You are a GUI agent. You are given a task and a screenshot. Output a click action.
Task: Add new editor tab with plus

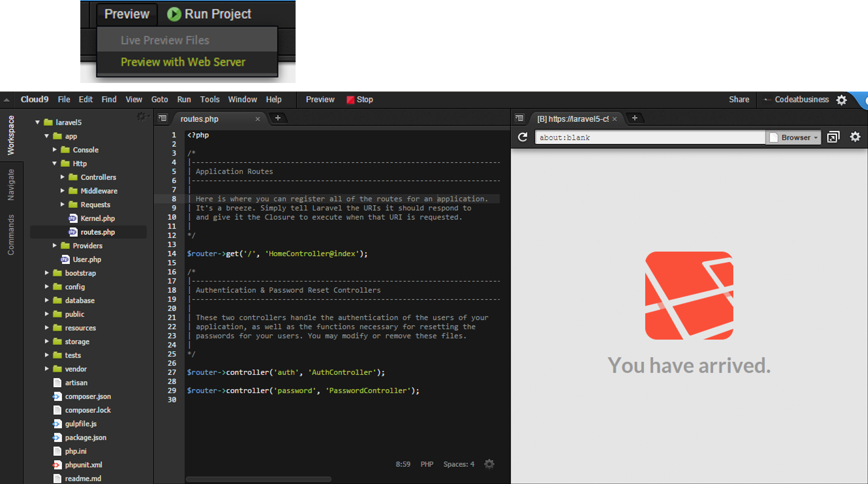tap(278, 118)
